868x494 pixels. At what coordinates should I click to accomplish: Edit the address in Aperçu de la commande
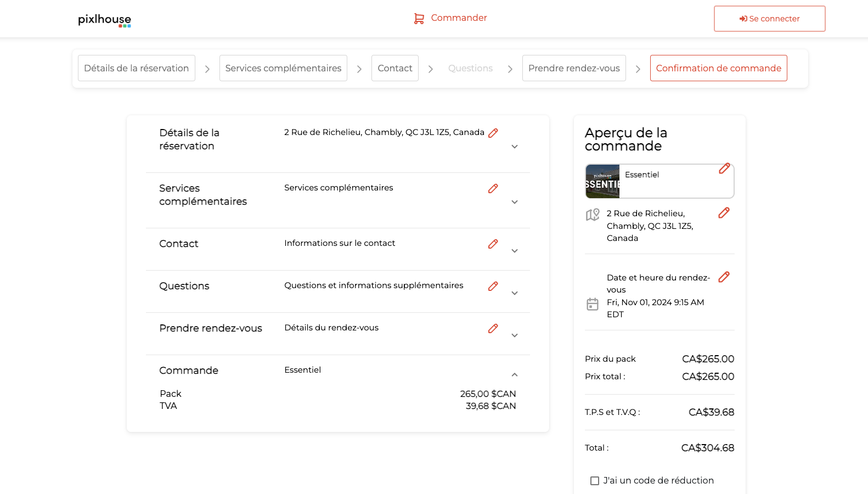click(x=724, y=212)
